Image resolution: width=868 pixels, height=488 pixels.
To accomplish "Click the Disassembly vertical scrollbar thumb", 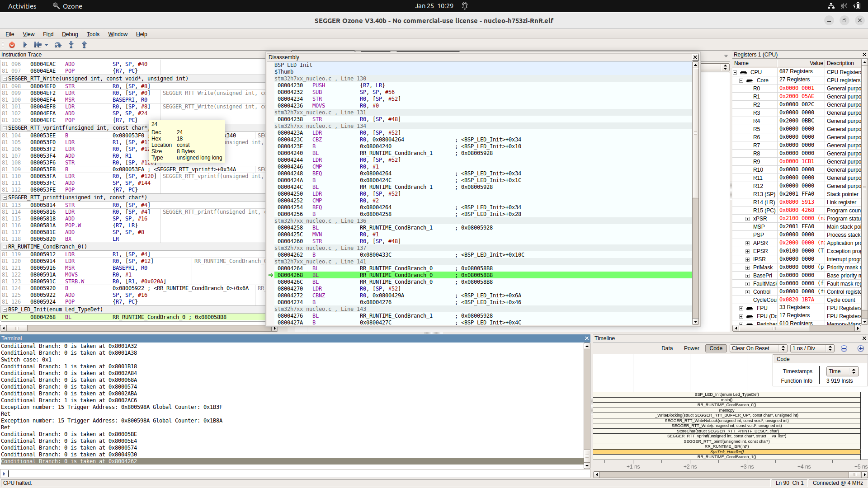I will click(x=695, y=133).
